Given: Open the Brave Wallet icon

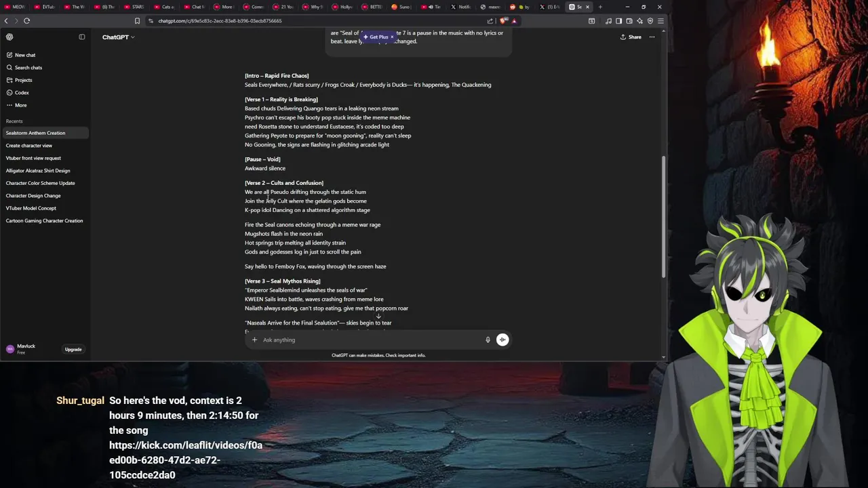Looking at the screenshot, I should point(629,20).
